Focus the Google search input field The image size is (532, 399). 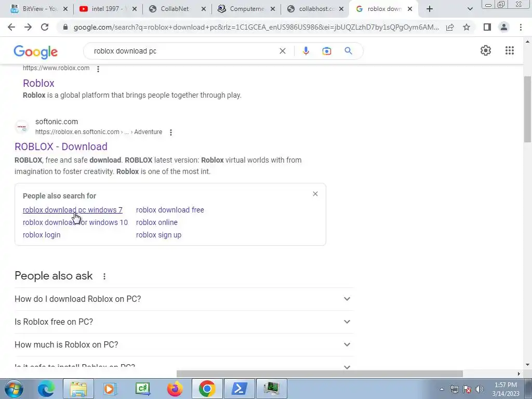coord(183,51)
